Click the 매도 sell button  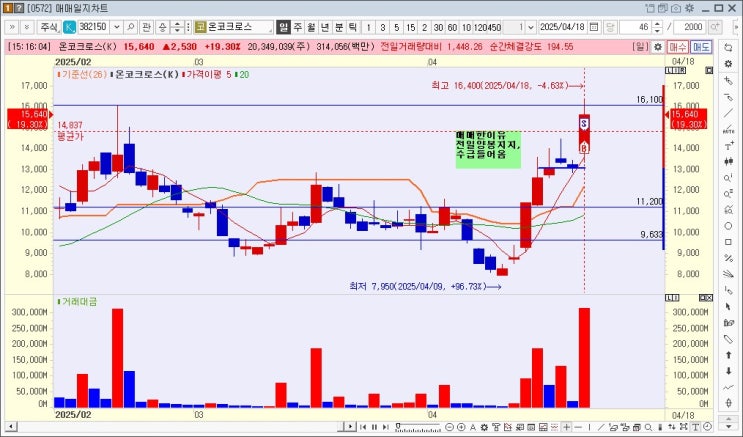(x=701, y=47)
